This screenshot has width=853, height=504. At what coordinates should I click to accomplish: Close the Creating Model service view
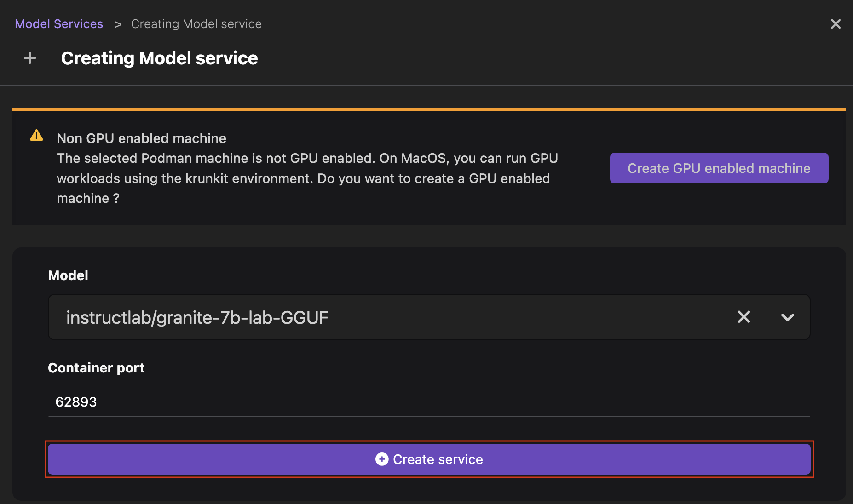[836, 24]
